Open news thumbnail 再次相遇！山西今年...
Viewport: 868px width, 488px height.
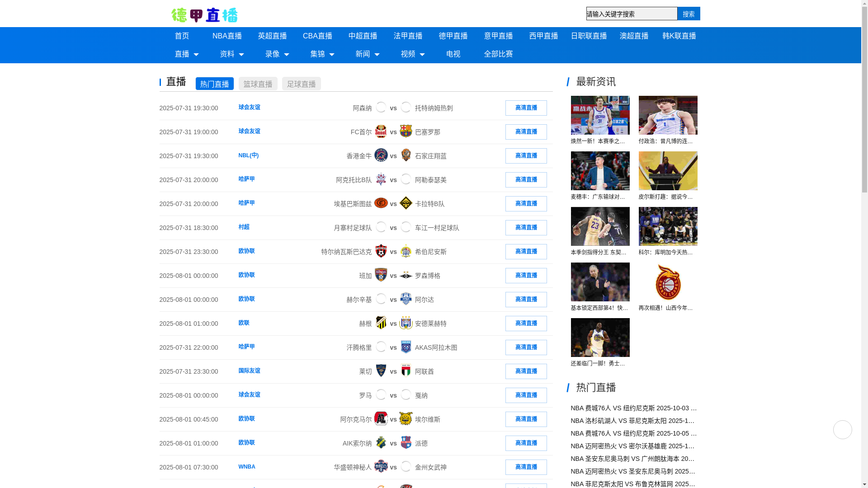668,282
